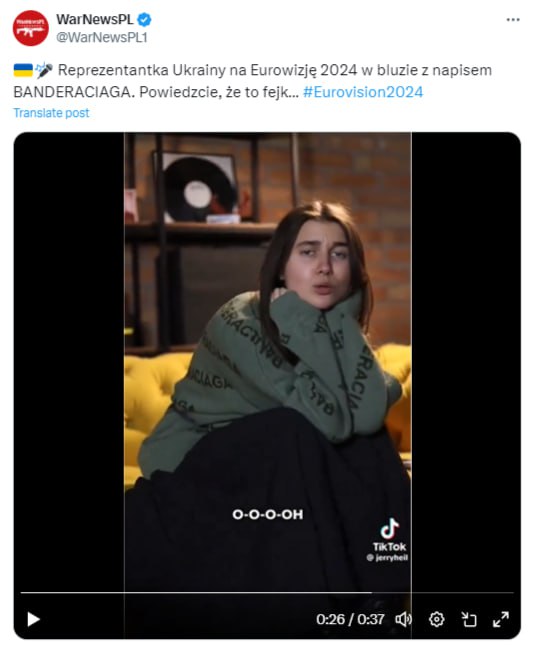Click the O-O-O-OH video caption
The width and height of the screenshot is (534, 646).
coord(268,514)
